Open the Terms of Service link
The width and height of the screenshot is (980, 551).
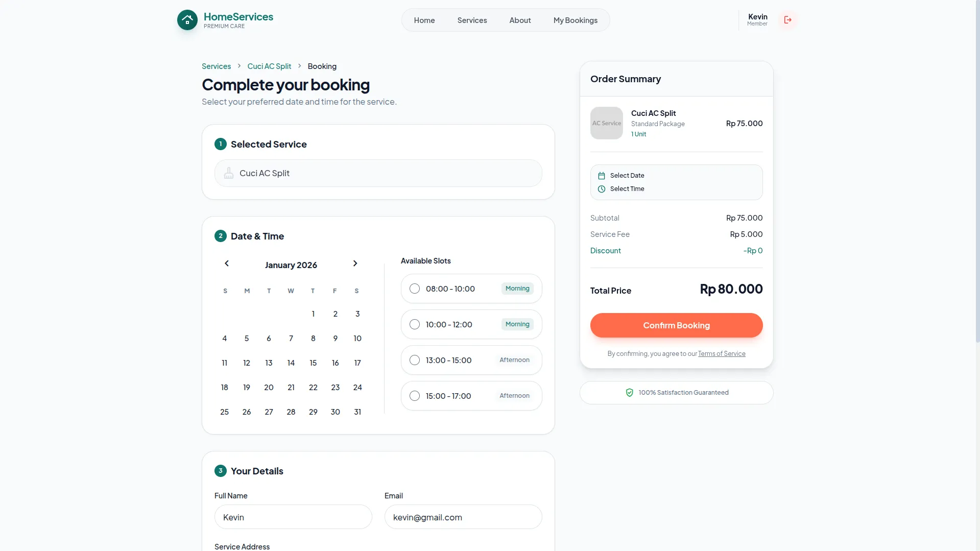721,353
